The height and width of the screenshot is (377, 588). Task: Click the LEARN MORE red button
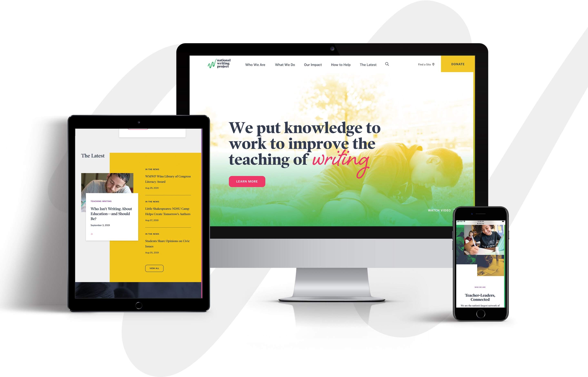coord(247,181)
